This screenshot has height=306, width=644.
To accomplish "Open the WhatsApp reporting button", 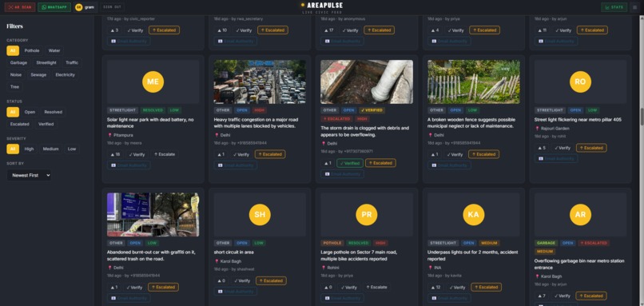I will [54, 7].
